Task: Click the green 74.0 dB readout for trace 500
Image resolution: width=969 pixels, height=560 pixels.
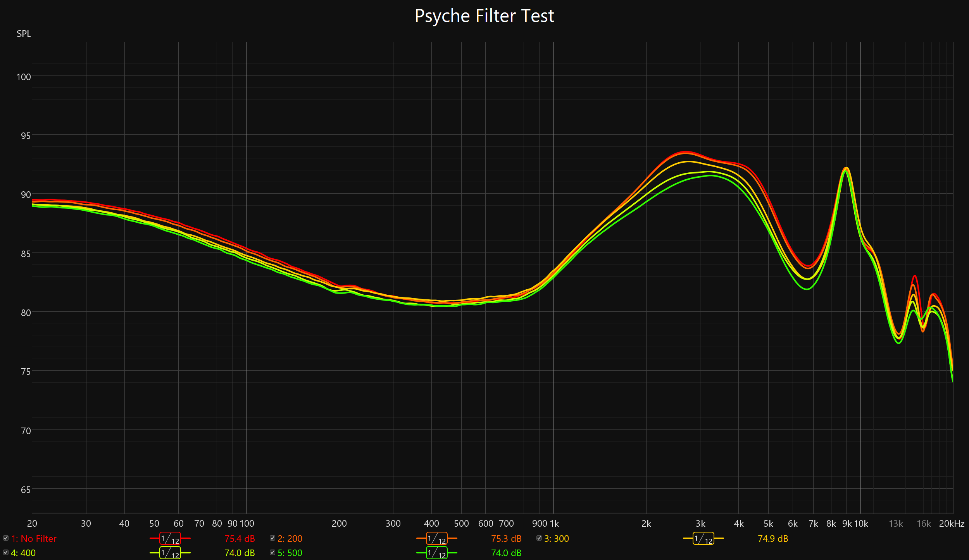Action: point(507,553)
